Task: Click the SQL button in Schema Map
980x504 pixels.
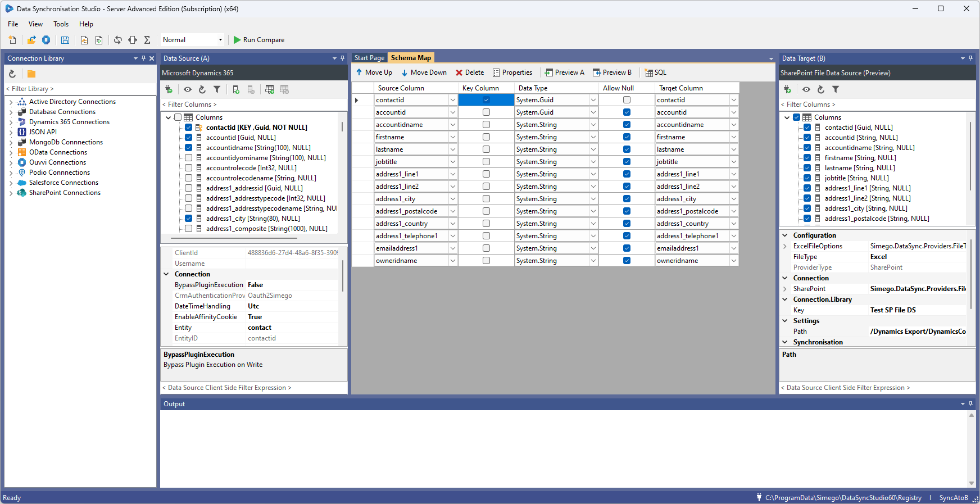Action: pos(655,72)
